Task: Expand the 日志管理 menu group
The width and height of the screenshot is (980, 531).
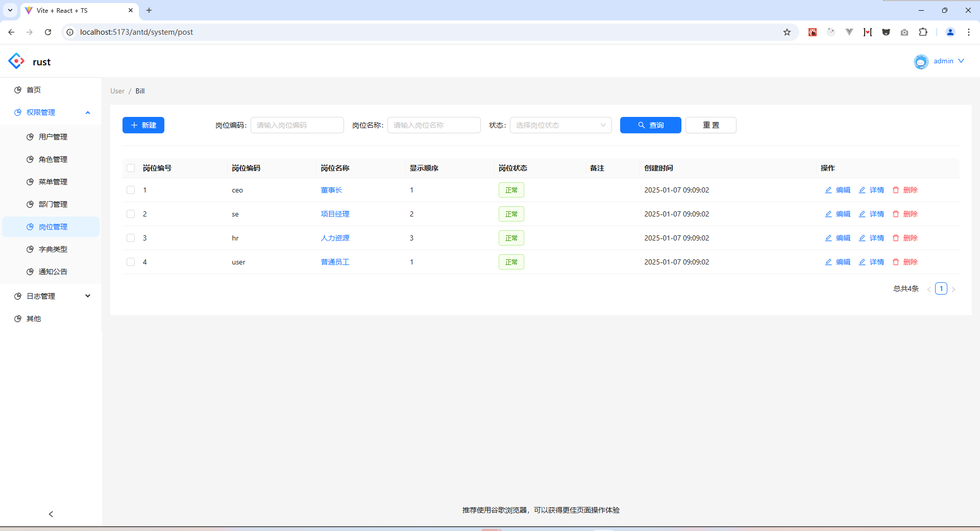Action: pyautogui.click(x=51, y=296)
